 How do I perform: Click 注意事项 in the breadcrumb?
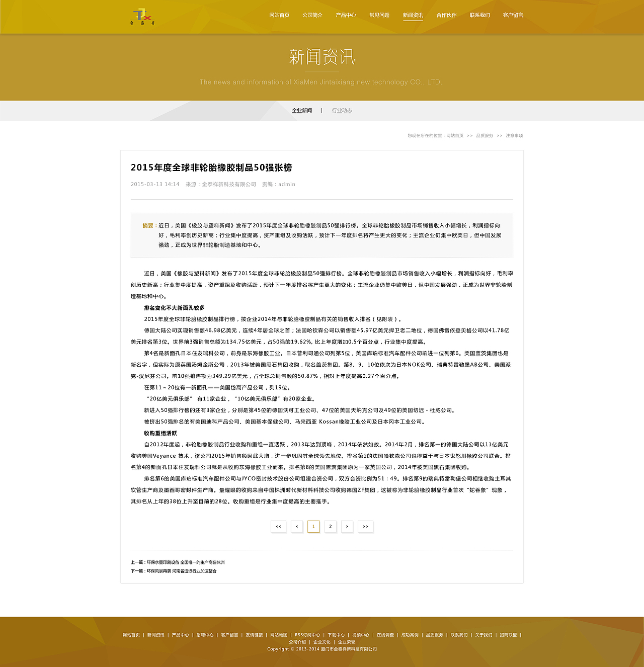click(x=514, y=136)
